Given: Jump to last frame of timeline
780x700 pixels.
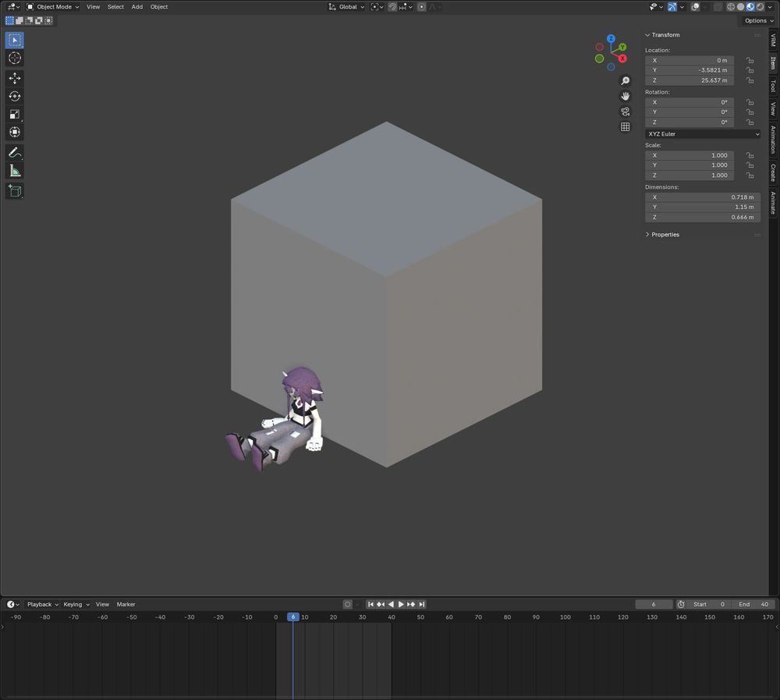Looking at the screenshot, I should pos(422,604).
